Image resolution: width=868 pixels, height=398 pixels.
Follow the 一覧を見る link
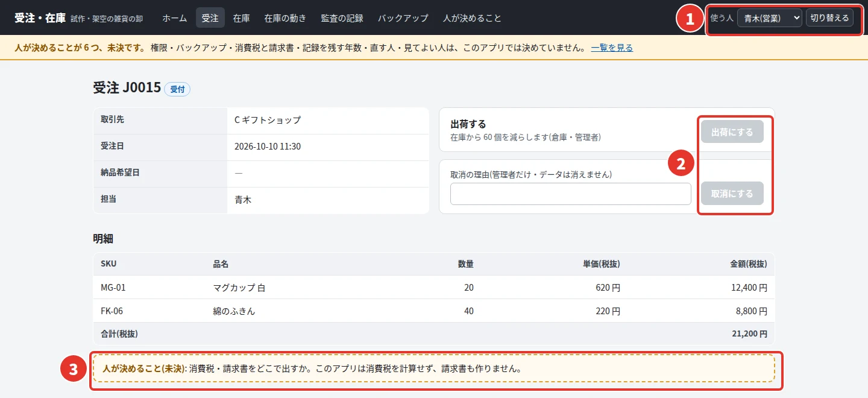coord(612,48)
